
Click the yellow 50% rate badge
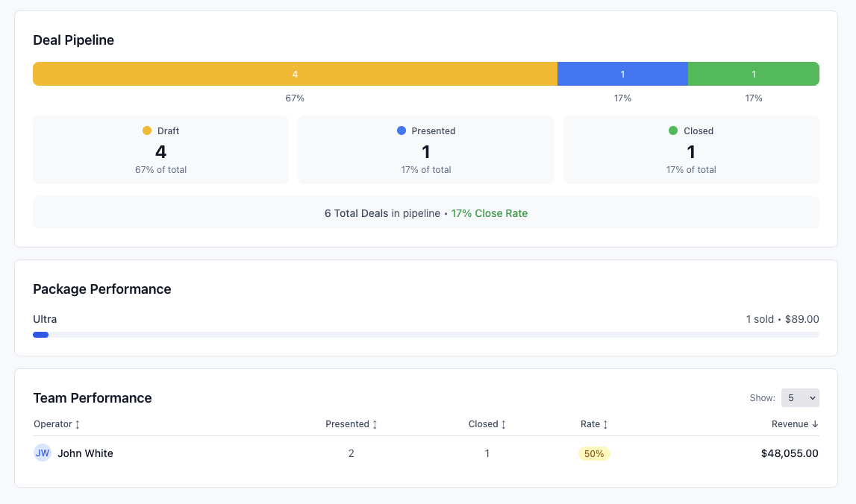click(594, 453)
